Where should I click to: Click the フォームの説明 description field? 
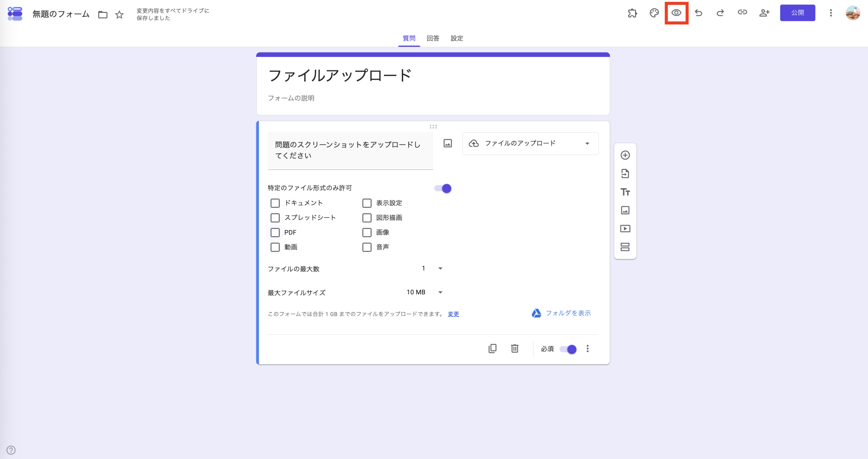pos(291,98)
